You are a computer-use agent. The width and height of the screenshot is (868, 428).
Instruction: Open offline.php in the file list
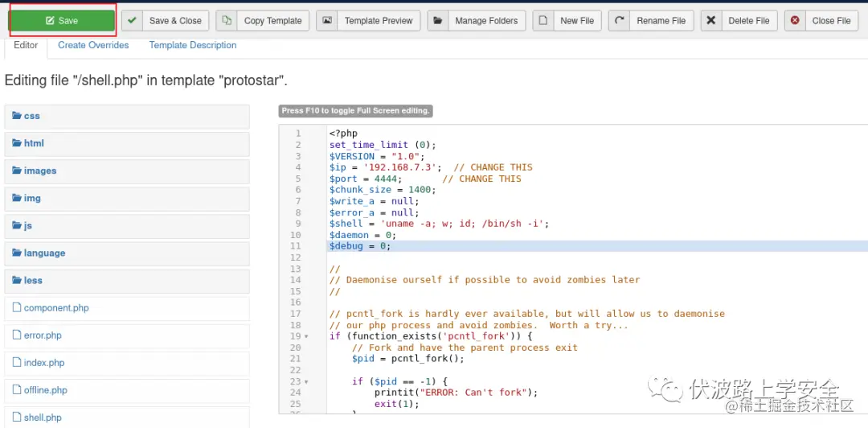pos(127,390)
